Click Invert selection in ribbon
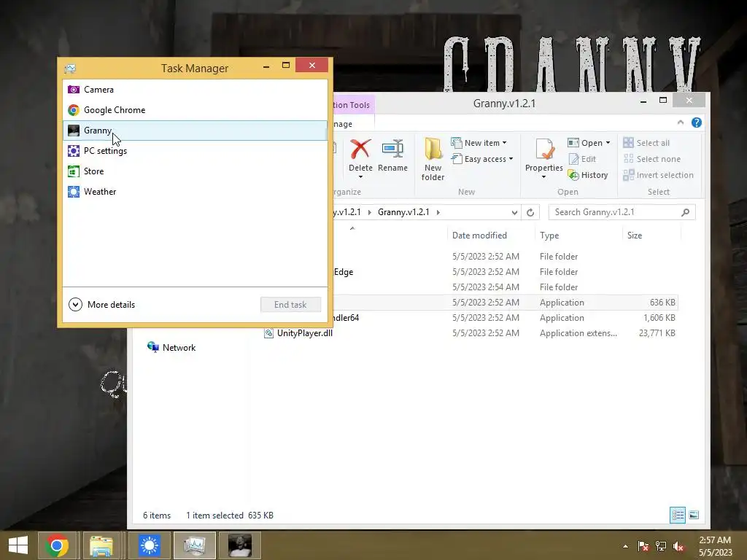This screenshot has width=747, height=560. (x=659, y=175)
